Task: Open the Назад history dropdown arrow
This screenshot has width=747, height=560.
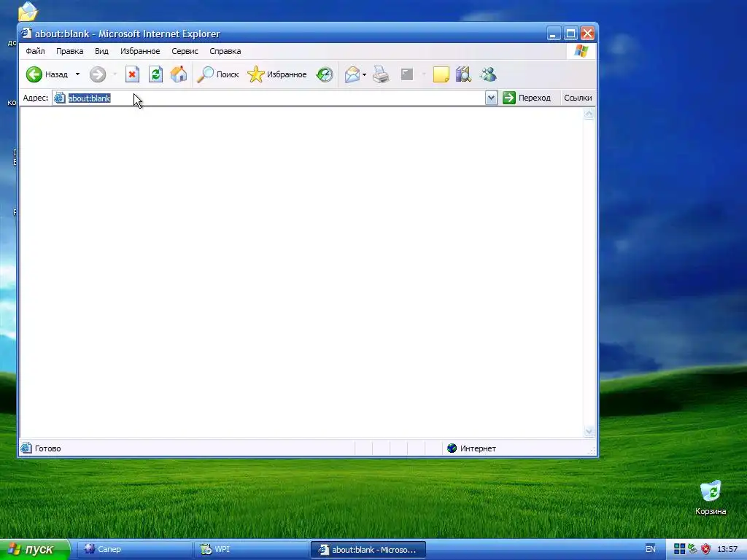Action: pyautogui.click(x=77, y=74)
